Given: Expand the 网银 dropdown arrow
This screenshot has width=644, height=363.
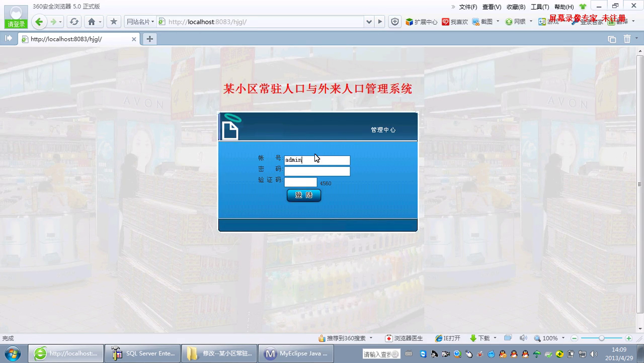Looking at the screenshot, I should tap(531, 22).
